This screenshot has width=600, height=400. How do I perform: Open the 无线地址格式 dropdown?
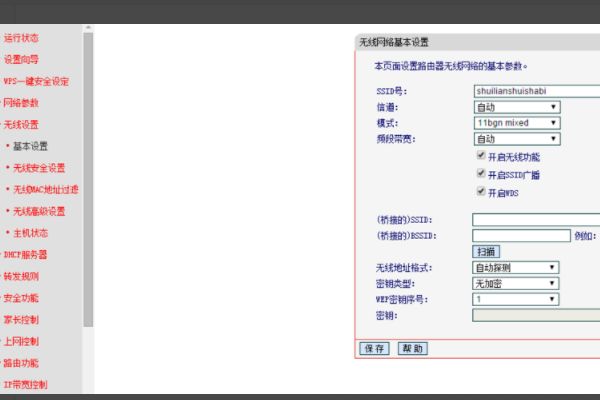click(x=515, y=268)
